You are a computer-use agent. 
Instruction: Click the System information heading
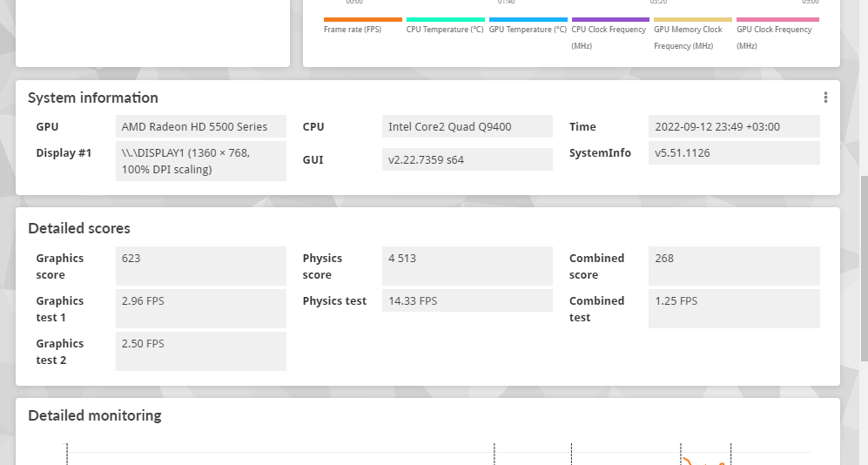click(x=93, y=98)
